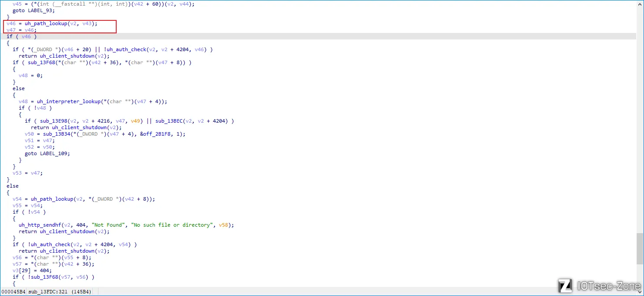Viewport: 644px width, 296px height.
Task: Click the 404 argument in uh_http_sendhf
Action: 82,225
